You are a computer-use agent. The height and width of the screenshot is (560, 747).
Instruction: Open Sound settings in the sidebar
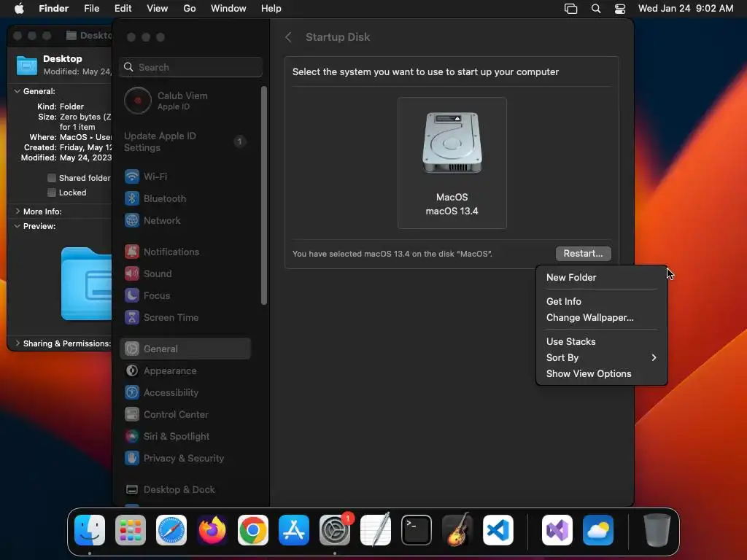click(186, 274)
